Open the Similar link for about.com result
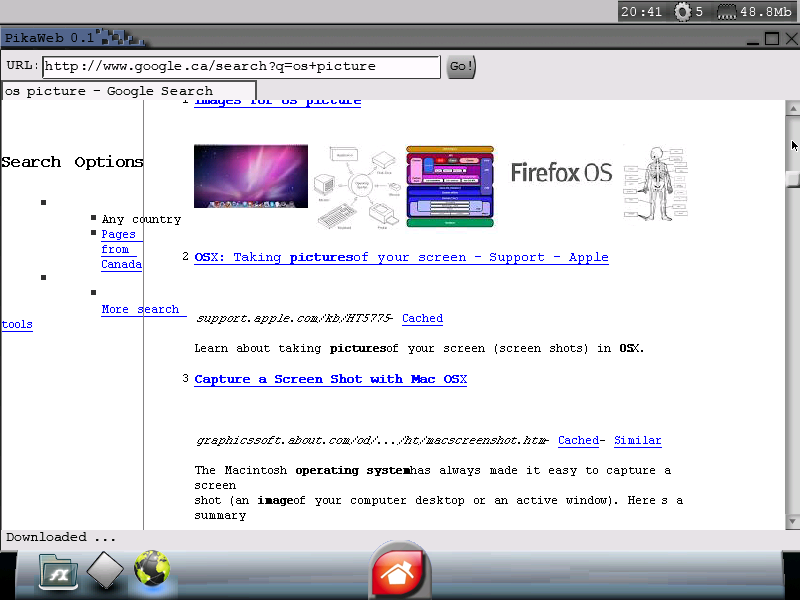The width and height of the screenshot is (800, 600). click(638, 440)
